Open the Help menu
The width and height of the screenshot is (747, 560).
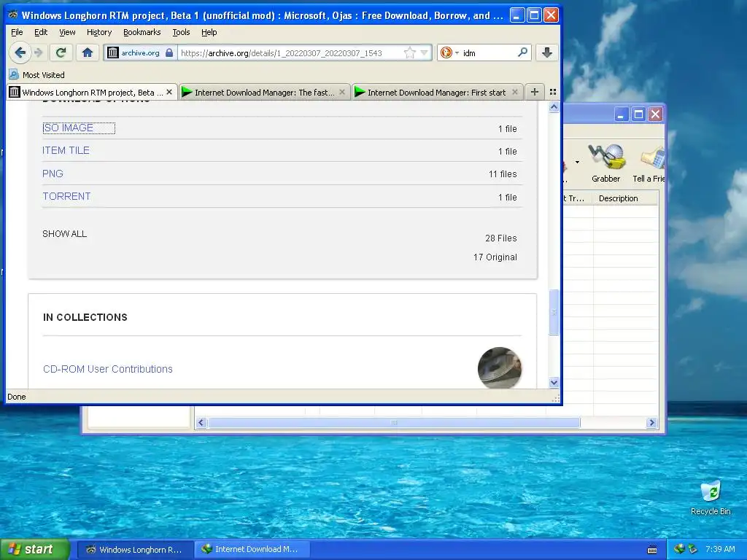click(x=209, y=32)
